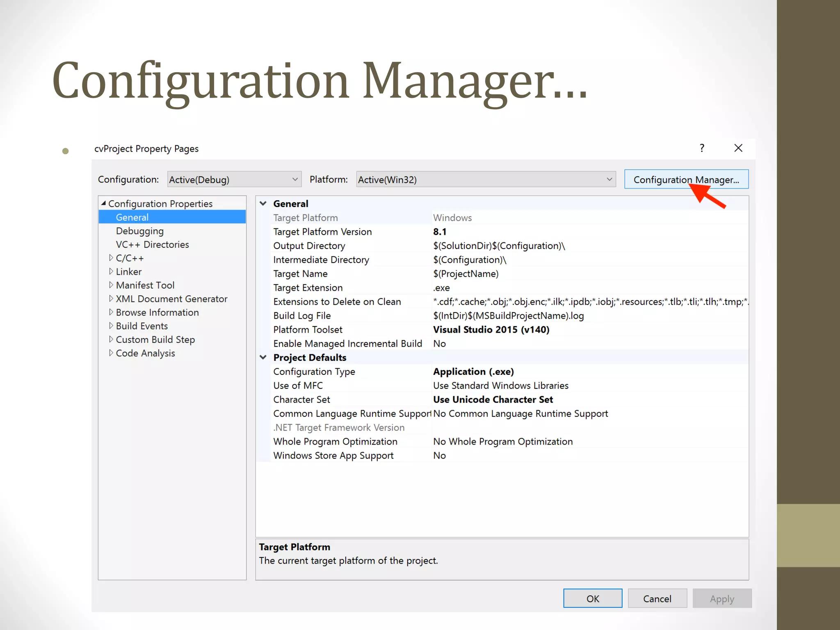Viewport: 840px width, 630px height.
Task: Collapse the Project Defaults section chevron
Action: coord(263,357)
